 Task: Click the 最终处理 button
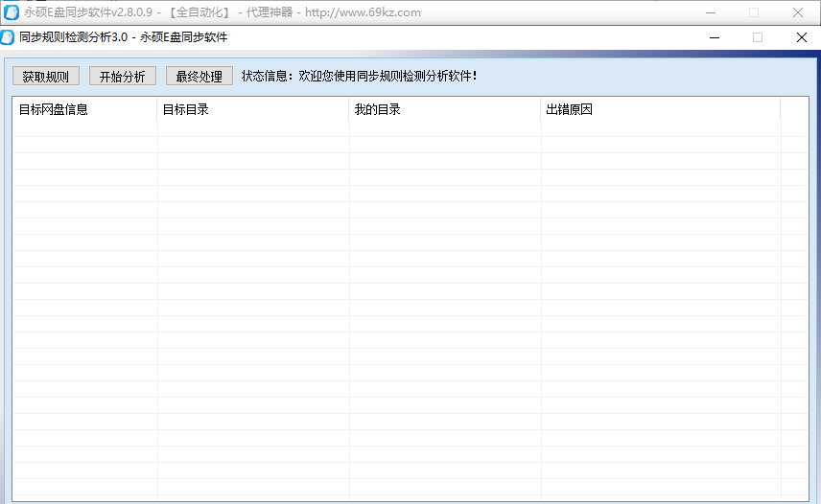coord(199,77)
